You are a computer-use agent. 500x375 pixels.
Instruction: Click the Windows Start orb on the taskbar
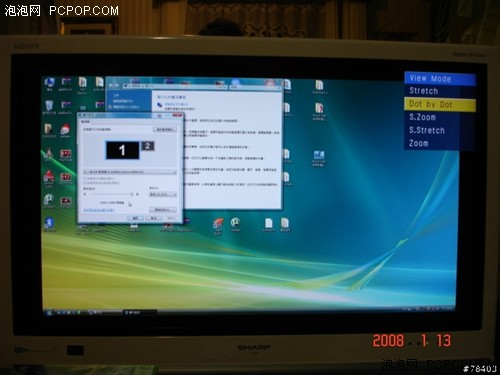click(49, 312)
